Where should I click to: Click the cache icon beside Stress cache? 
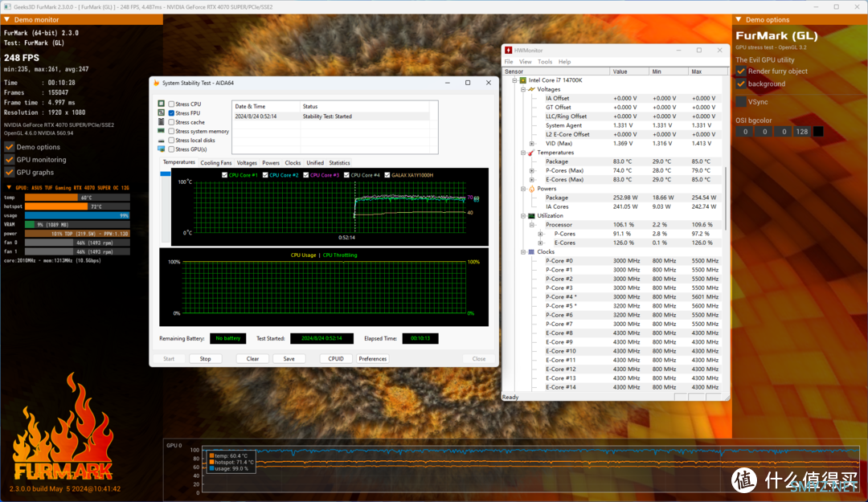(161, 122)
